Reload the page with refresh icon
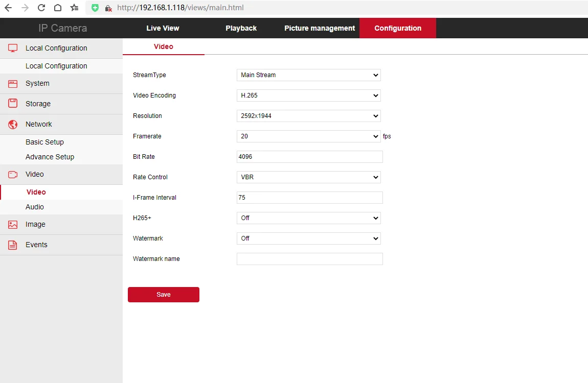The height and width of the screenshot is (383, 588). coord(41,8)
